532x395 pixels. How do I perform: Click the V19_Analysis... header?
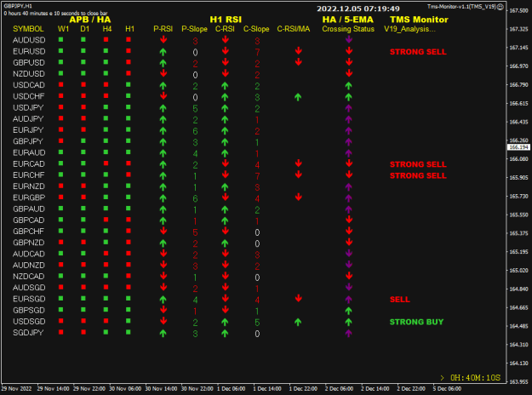409,29
